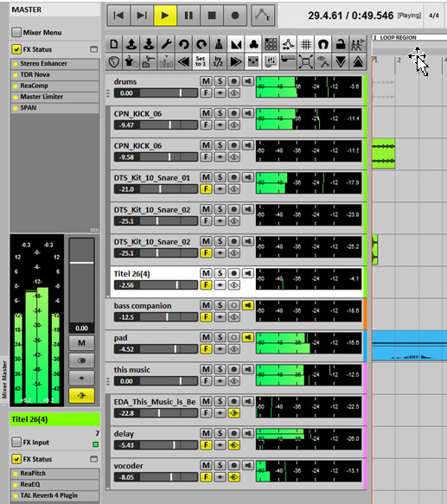Click the master mute M button
The image size is (447, 504).
pos(81,343)
